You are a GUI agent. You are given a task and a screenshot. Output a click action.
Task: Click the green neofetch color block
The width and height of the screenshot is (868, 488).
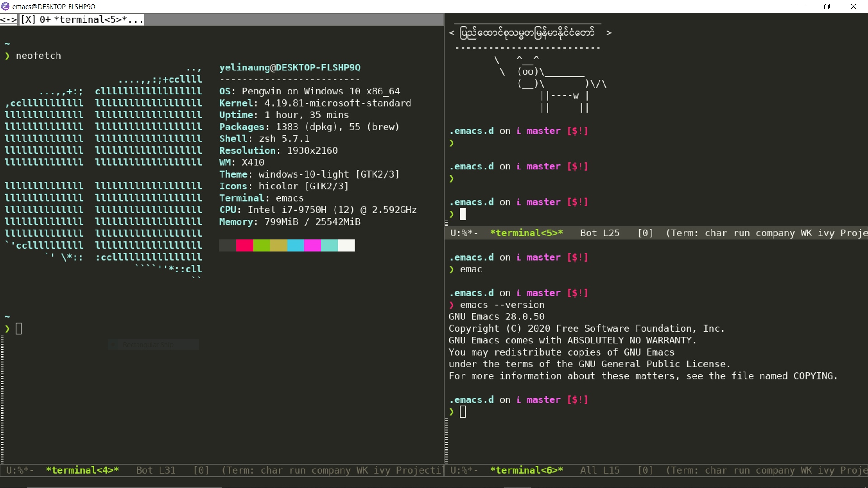click(x=261, y=245)
